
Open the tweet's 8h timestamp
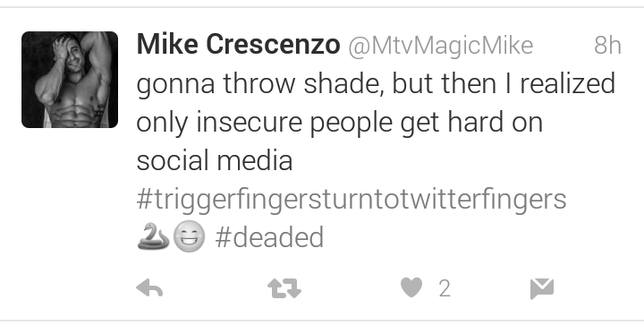coord(607,45)
